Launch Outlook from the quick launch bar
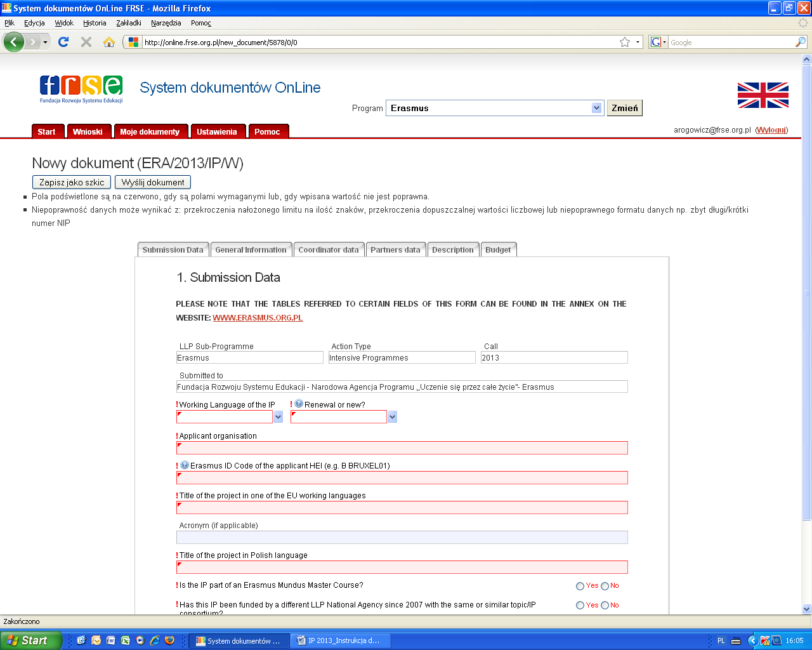 (x=96, y=640)
